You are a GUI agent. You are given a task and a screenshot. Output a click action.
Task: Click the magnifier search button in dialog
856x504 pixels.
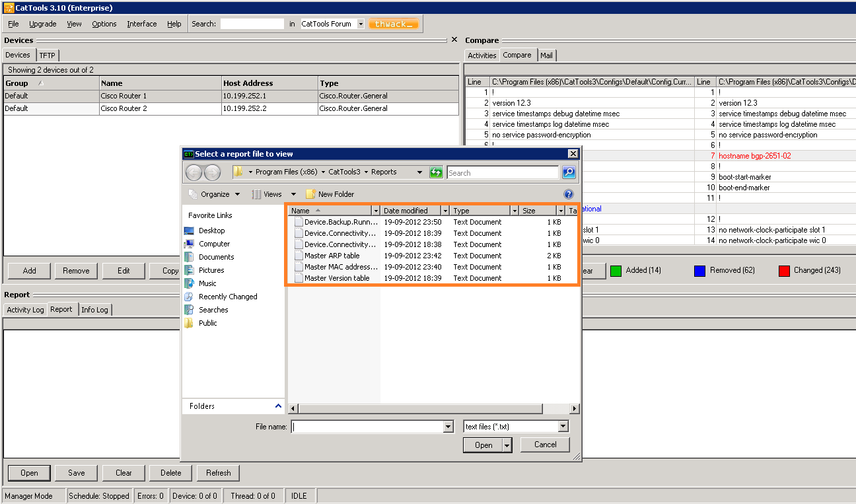pos(569,172)
